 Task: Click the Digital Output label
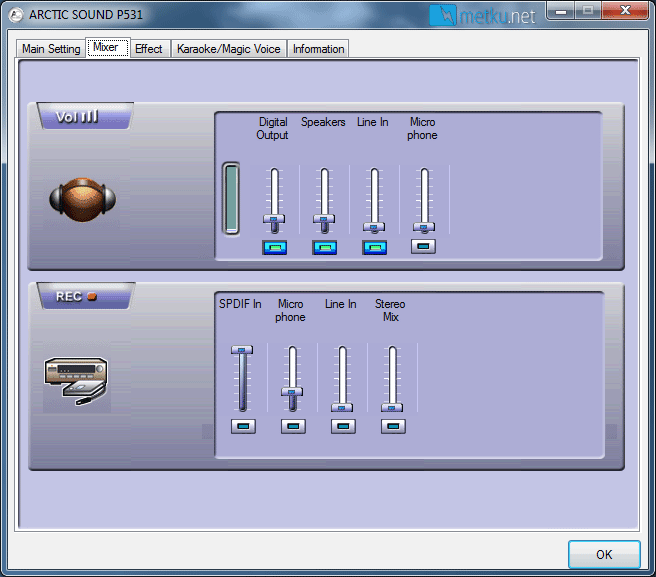(x=272, y=128)
